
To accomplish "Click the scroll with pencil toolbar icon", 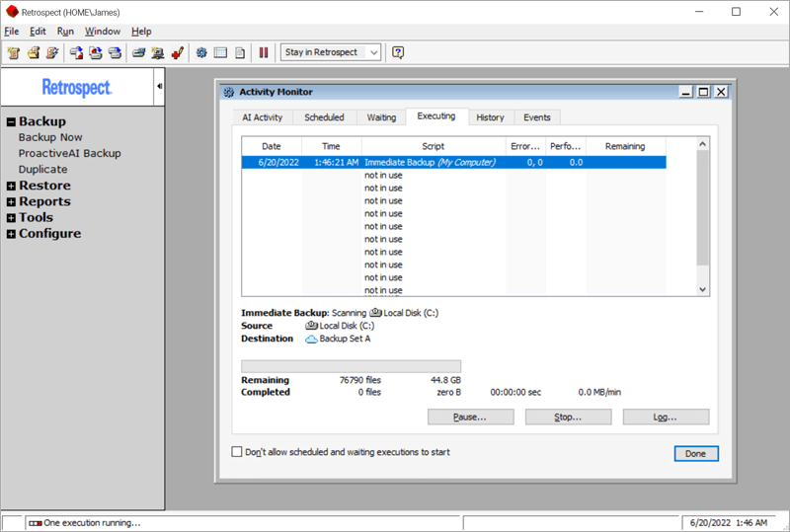I will (x=52, y=52).
